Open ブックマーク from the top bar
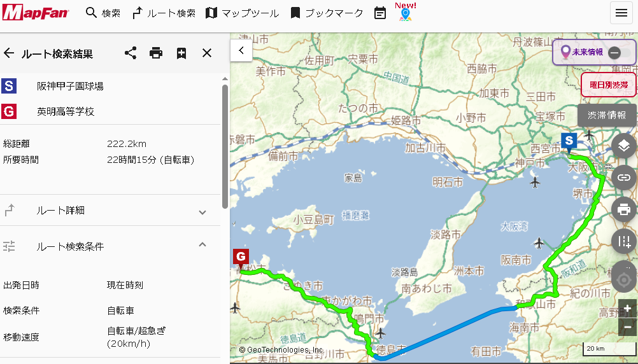Screen dimensions: 638x364 (x=327, y=13)
